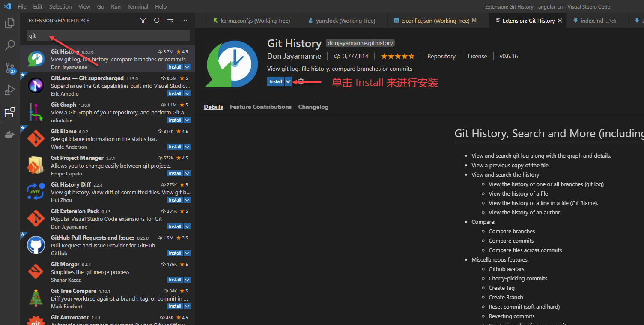644x325 pixels.
Task: Install GitLens from the list
Action: click(x=175, y=93)
